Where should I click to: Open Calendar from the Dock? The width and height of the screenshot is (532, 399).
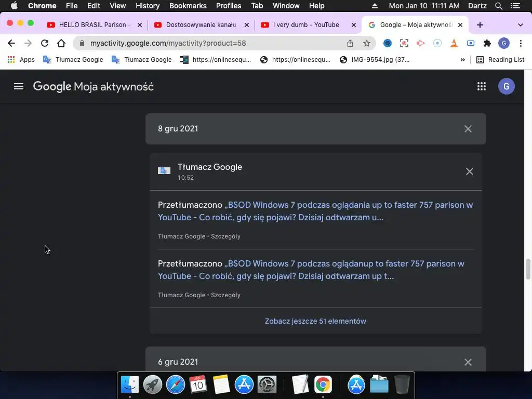[x=198, y=384]
